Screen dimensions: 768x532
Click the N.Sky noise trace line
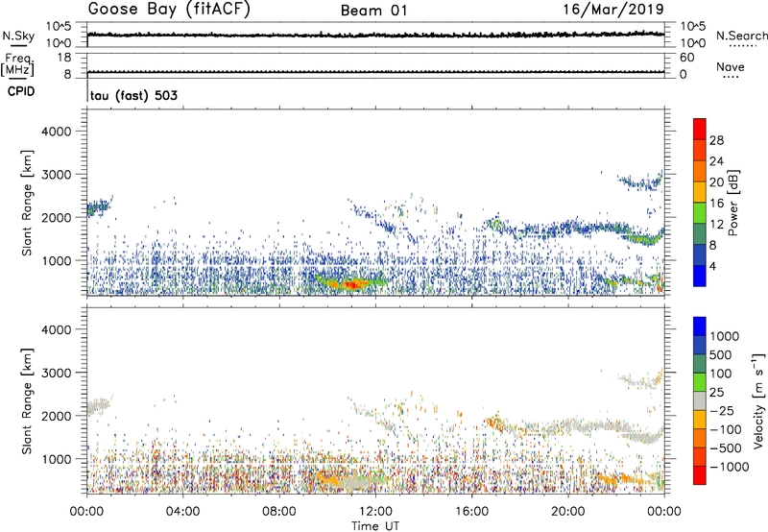tap(375, 35)
